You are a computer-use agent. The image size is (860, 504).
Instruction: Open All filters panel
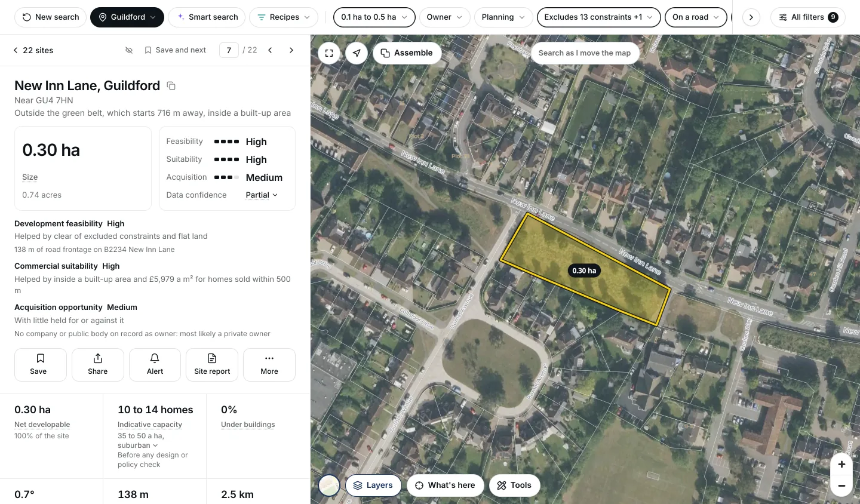click(x=808, y=17)
